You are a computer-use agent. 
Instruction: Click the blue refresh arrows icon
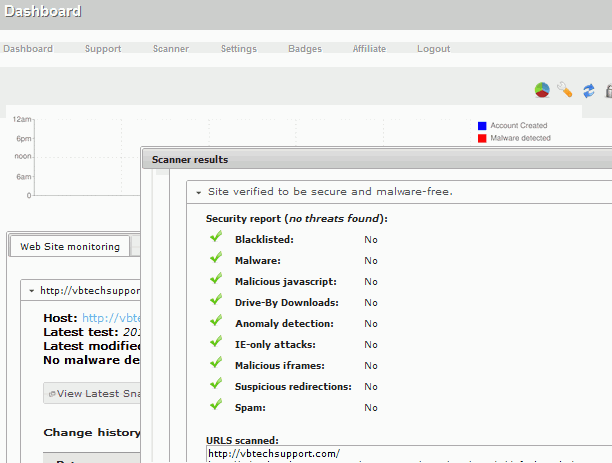coord(589,90)
